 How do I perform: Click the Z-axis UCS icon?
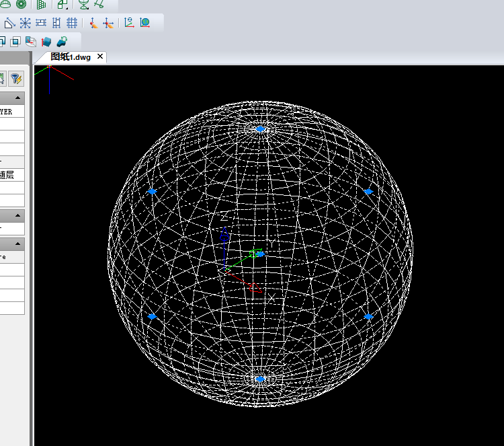[x=129, y=22]
